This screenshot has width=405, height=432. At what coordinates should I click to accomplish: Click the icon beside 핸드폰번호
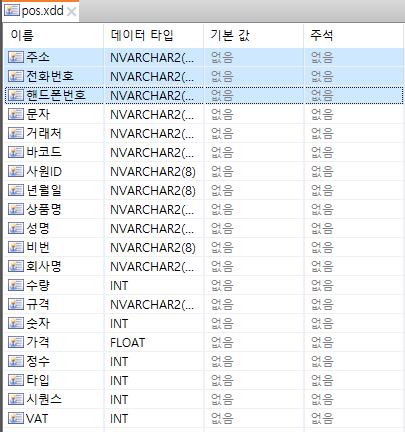(16, 95)
